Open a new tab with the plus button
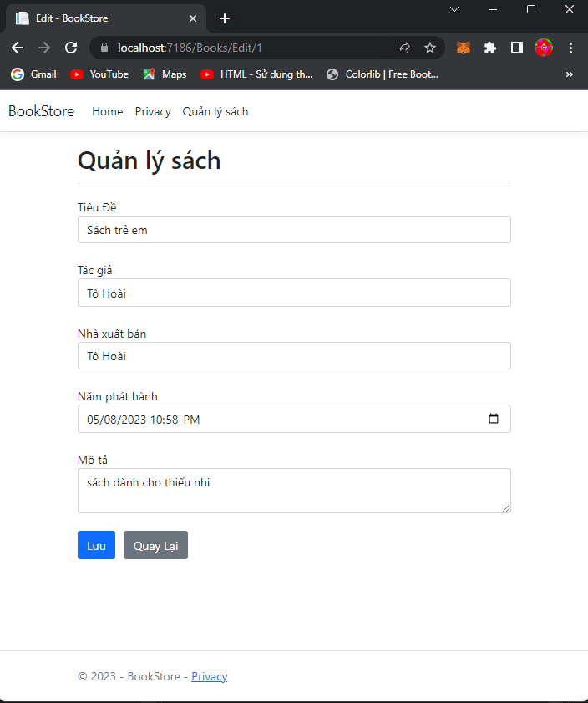 pos(225,18)
